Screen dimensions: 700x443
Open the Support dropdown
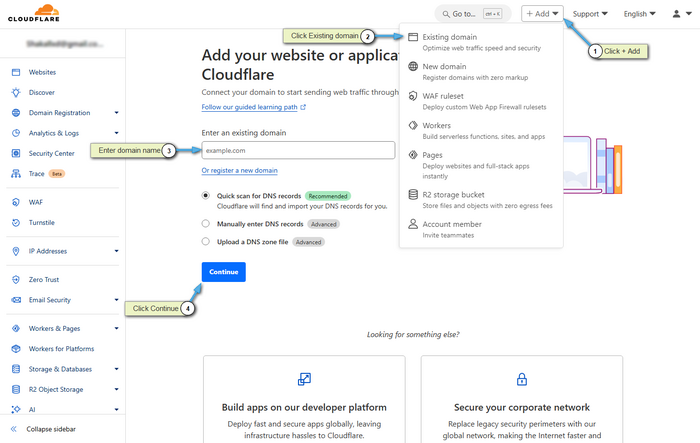pyautogui.click(x=590, y=14)
